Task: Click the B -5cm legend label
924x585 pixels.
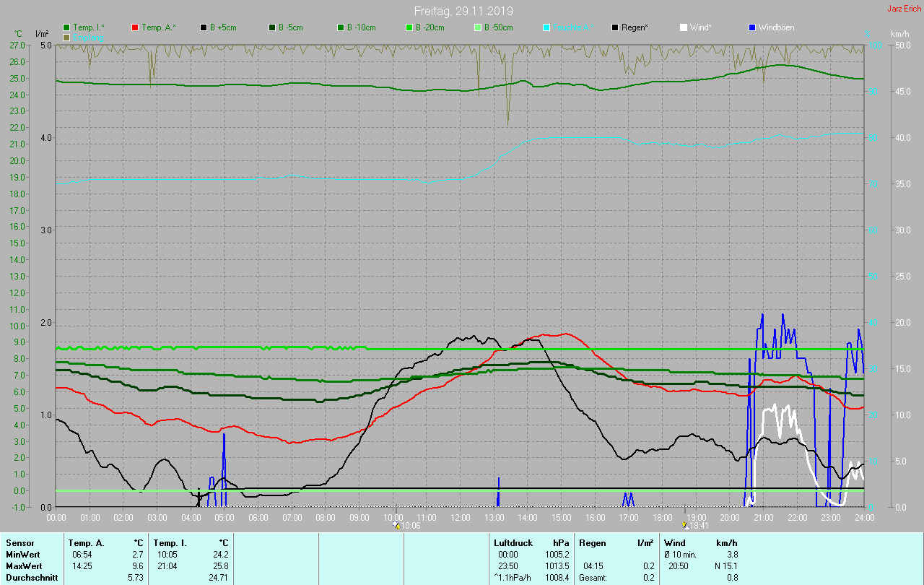Action: [x=292, y=27]
